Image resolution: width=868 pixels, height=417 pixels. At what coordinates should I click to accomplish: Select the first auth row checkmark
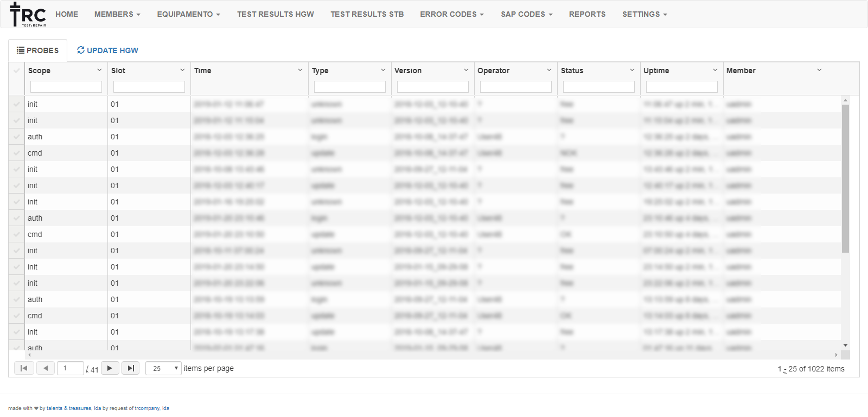(x=17, y=137)
